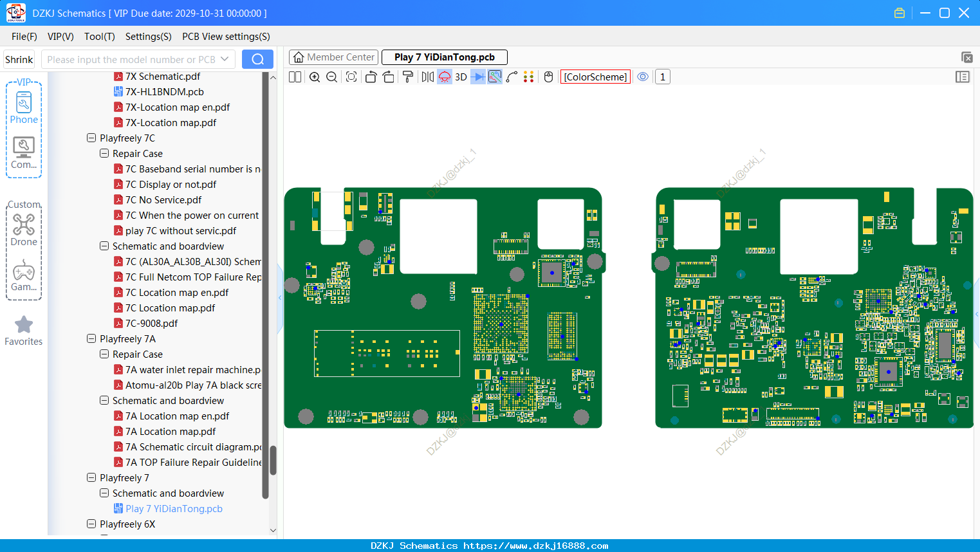The image size is (980, 552).
Task: Toggle the diode measurement mode
Action: click(477, 77)
